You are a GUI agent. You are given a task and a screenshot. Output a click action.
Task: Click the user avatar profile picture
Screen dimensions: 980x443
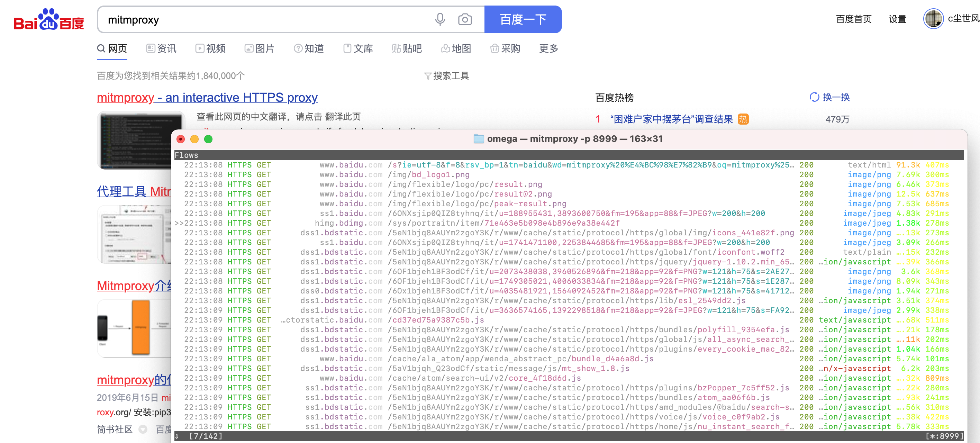(933, 19)
